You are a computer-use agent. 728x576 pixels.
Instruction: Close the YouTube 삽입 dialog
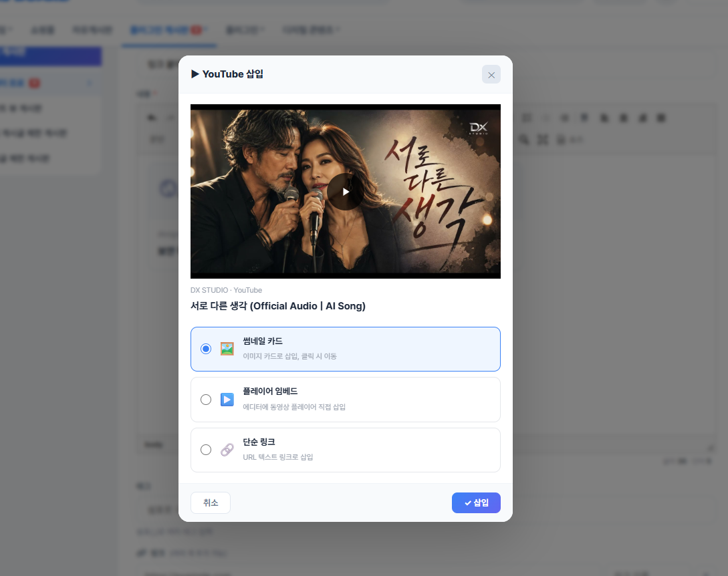pyautogui.click(x=491, y=75)
